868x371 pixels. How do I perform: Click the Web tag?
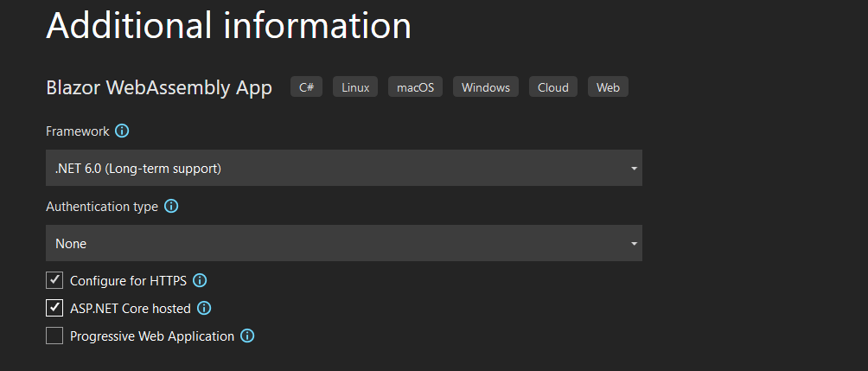[608, 87]
